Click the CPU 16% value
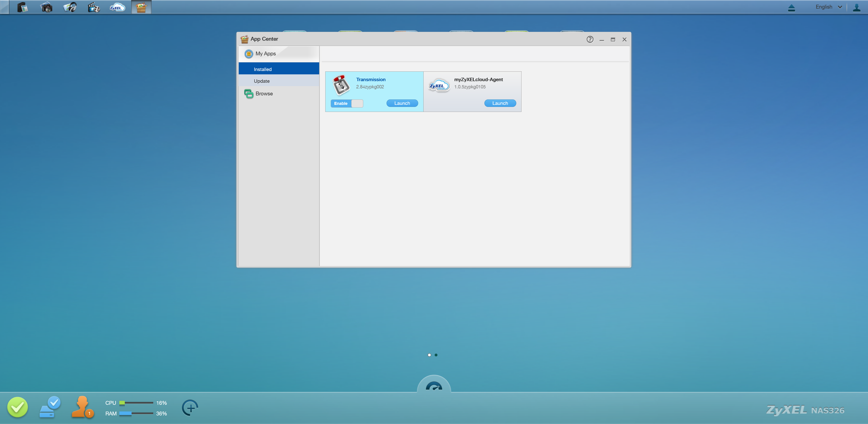Viewport: 868px width, 424px height. (161, 403)
